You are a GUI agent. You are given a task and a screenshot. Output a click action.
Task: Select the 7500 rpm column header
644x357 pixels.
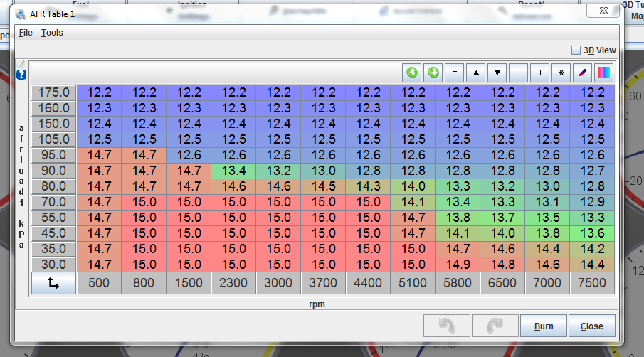(x=592, y=283)
